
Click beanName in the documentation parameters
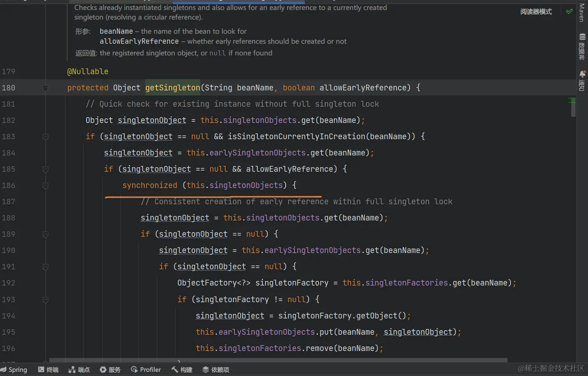coord(116,32)
